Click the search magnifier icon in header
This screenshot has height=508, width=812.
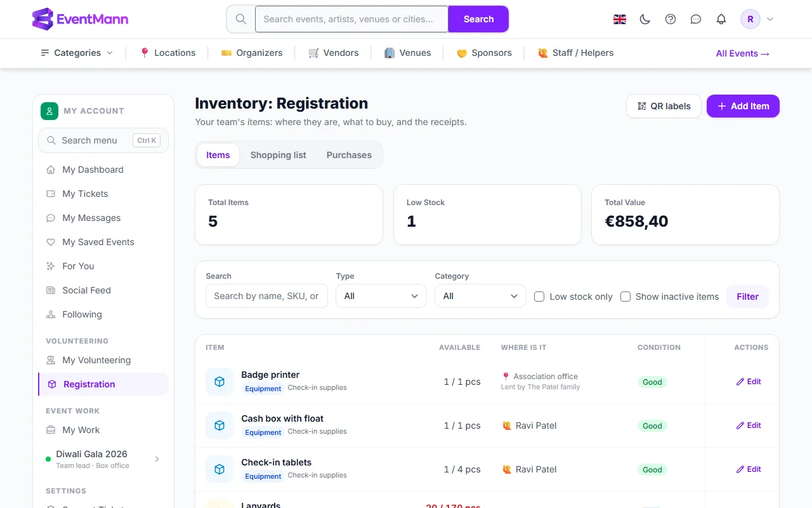coord(241,19)
